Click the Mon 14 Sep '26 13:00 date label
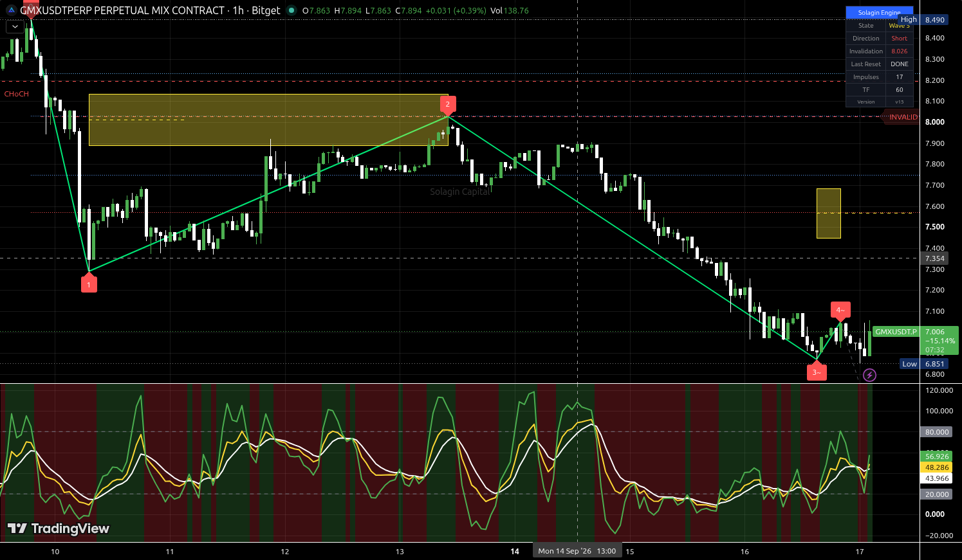962x560 pixels. point(577,551)
